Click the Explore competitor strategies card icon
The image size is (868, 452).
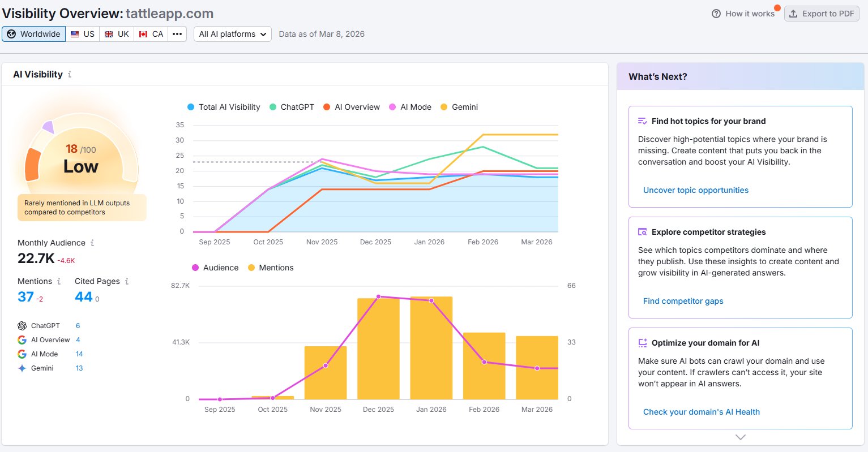(642, 232)
